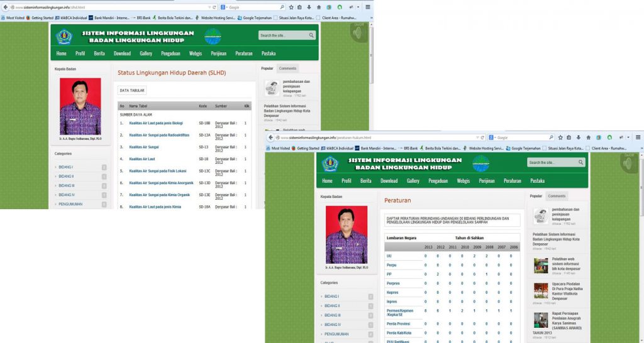Select Popular tab on Peraturan page

point(536,196)
